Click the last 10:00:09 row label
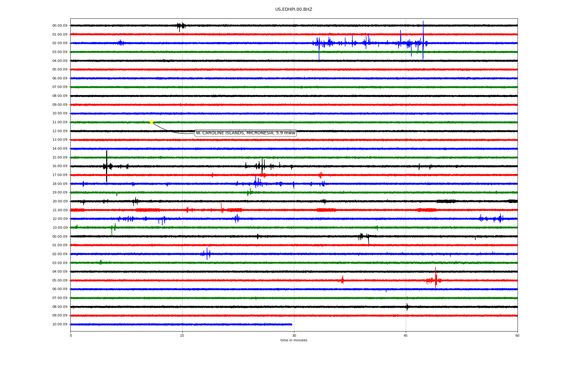Image resolution: width=588 pixels, height=368 pixels. 60,324
